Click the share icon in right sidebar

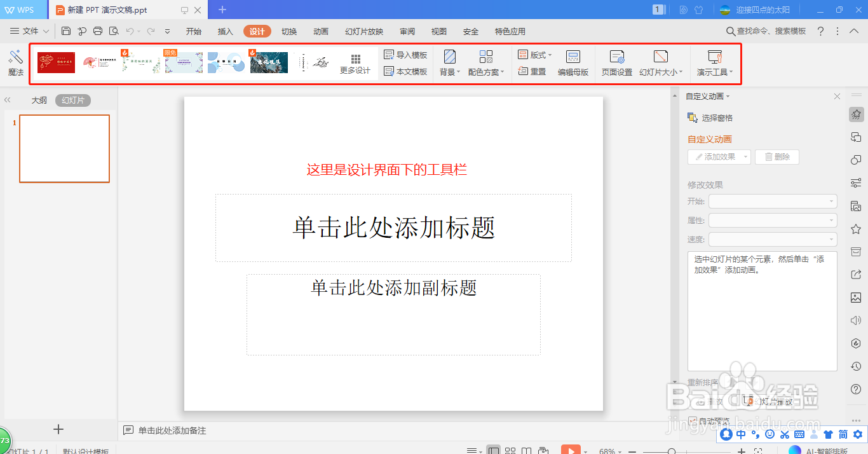coord(856,275)
